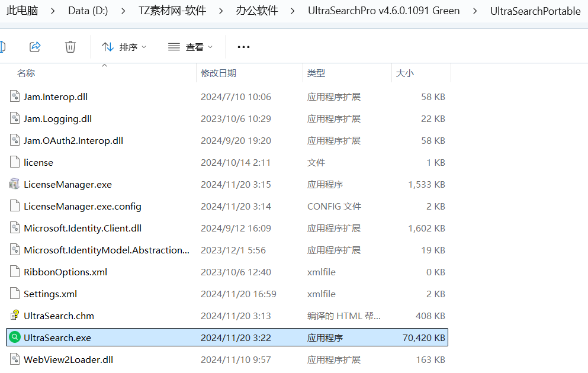Select the Jam.Logging.dll file name
Screen dimensions: 588x373
58,119
